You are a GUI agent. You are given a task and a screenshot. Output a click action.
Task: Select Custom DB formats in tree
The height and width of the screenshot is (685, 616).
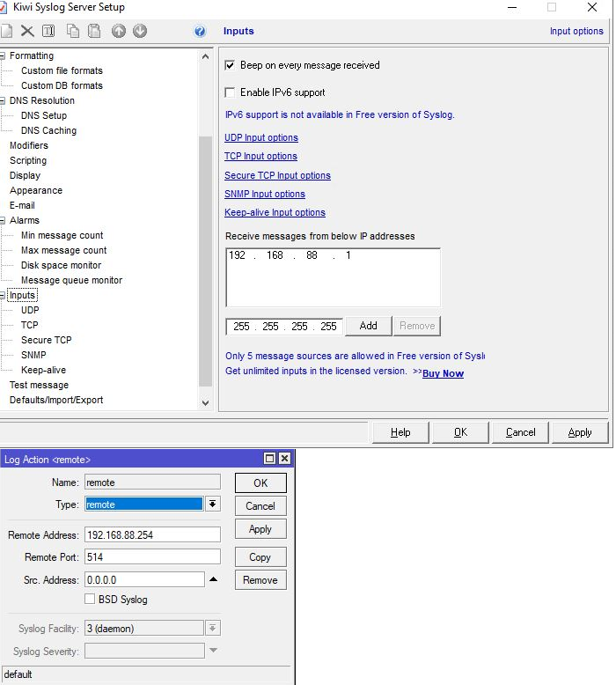coord(62,85)
